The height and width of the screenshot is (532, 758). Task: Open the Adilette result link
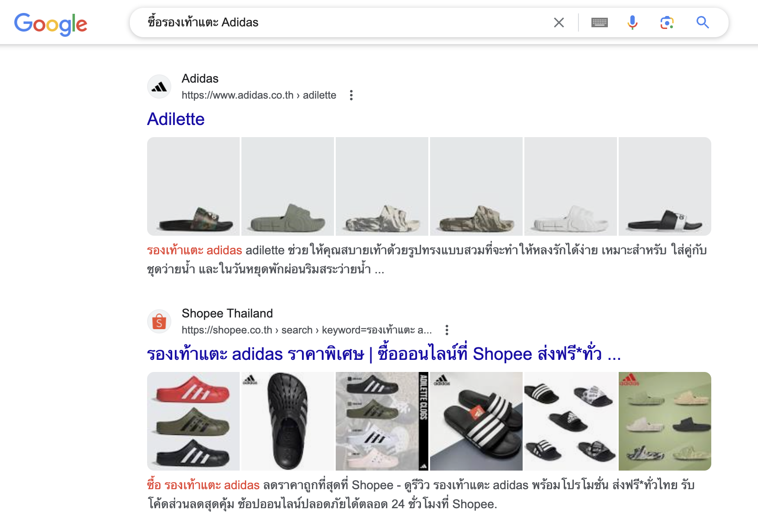tap(176, 119)
